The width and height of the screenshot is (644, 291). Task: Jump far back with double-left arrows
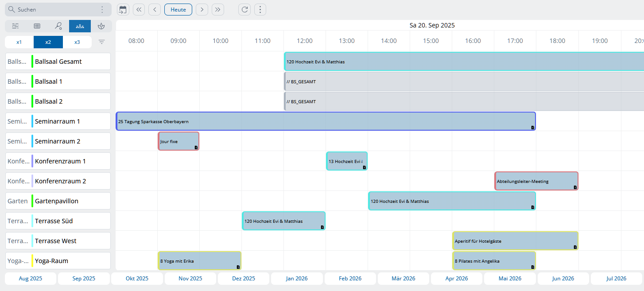click(x=139, y=10)
